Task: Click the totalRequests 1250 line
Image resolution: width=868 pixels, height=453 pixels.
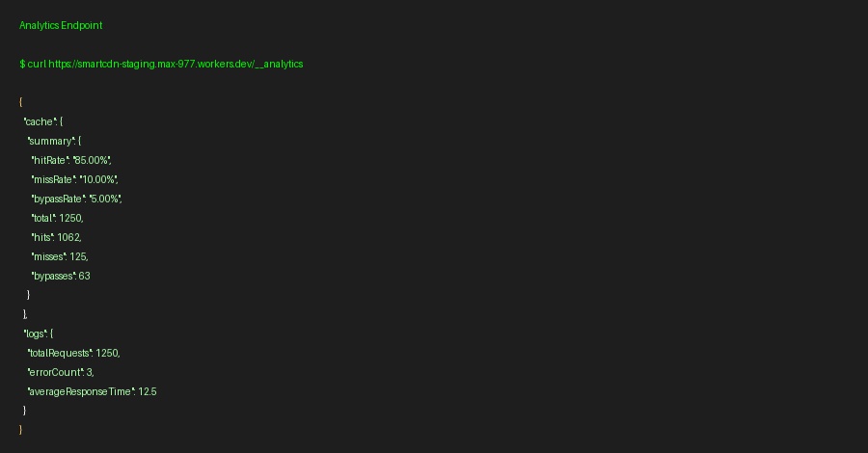Action: 73,353
